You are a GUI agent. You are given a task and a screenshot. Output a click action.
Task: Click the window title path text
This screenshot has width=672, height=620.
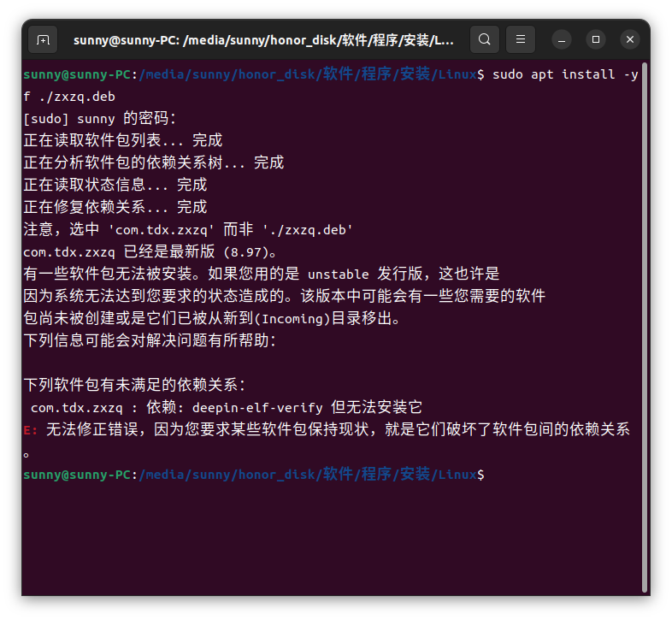coord(263,40)
